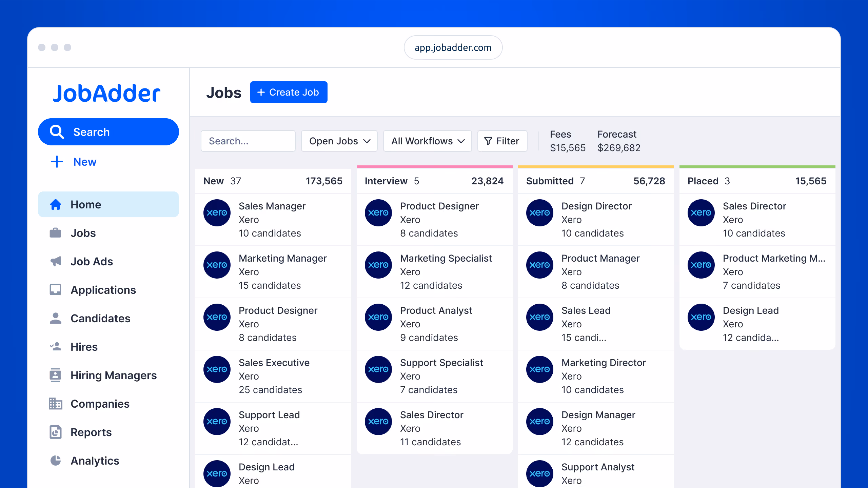
Task: Open the Marketing Director job card
Action: coord(596,376)
